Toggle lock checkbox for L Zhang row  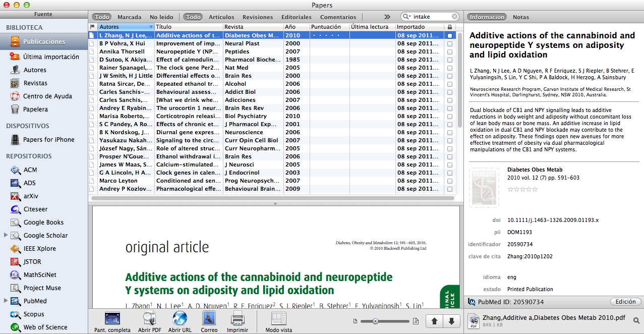(x=449, y=36)
